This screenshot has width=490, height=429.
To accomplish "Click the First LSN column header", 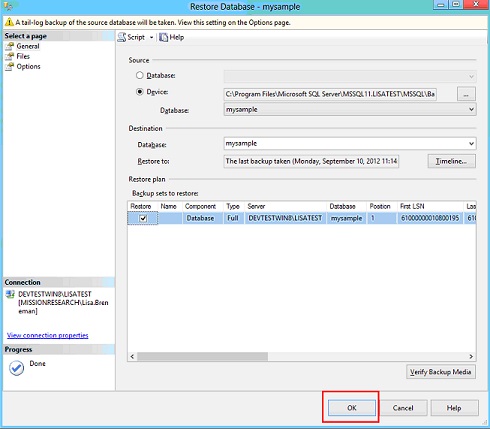I will click(430, 206).
